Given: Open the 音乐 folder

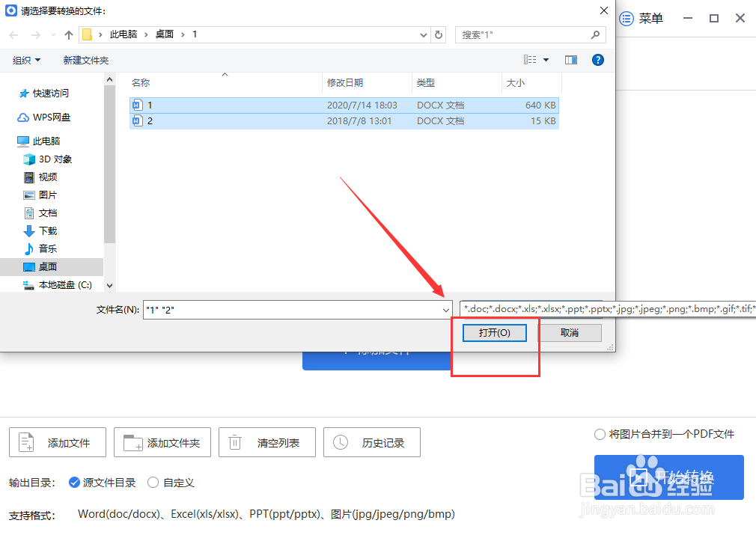Looking at the screenshot, I should (x=40, y=248).
